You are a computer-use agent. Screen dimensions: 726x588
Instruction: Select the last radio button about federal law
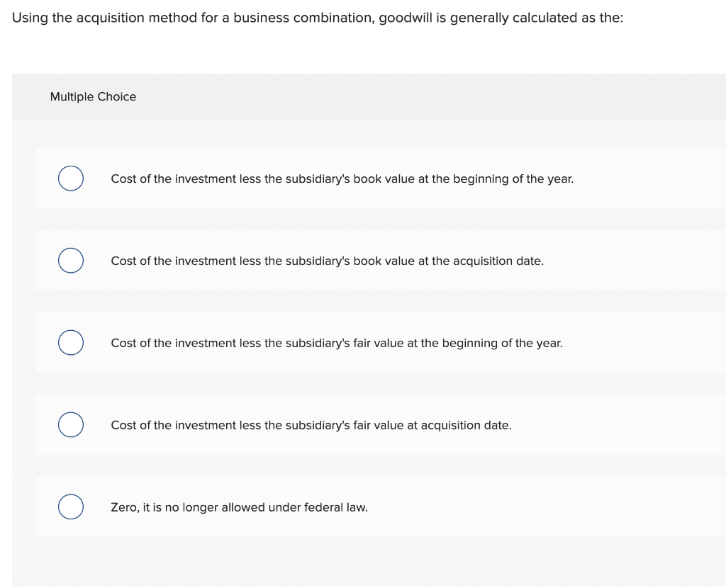coord(70,507)
